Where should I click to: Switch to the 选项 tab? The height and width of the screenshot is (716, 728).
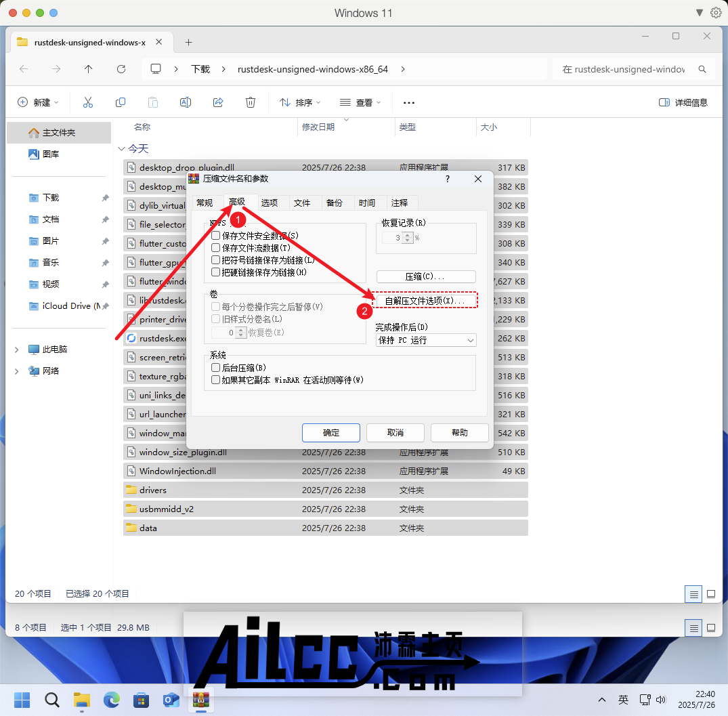pyautogui.click(x=270, y=203)
